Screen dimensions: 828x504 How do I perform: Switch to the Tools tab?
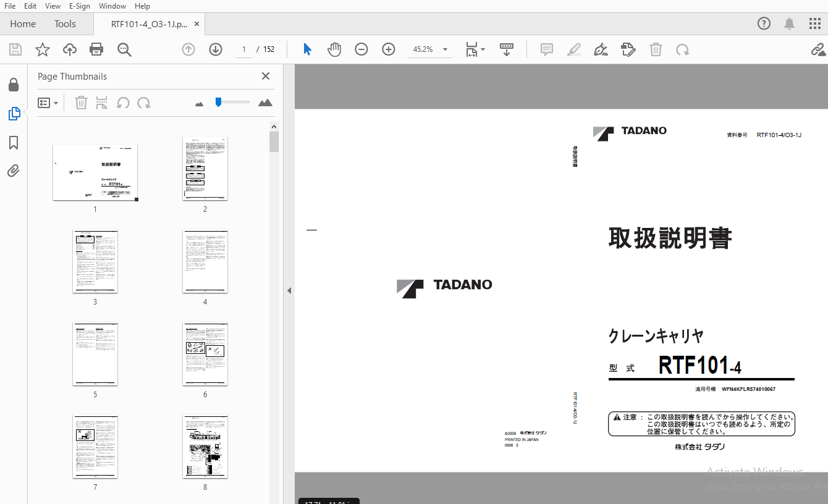pos(65,24)
